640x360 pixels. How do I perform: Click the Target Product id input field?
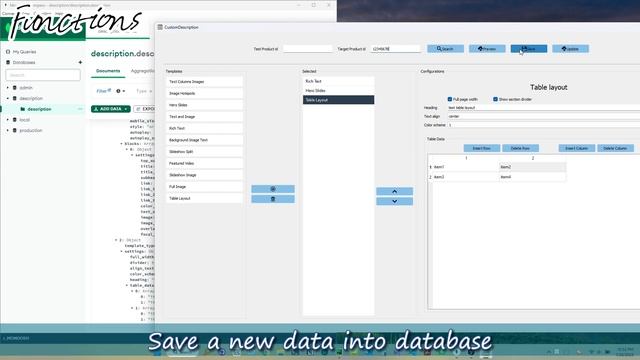[x=396, y=49]
